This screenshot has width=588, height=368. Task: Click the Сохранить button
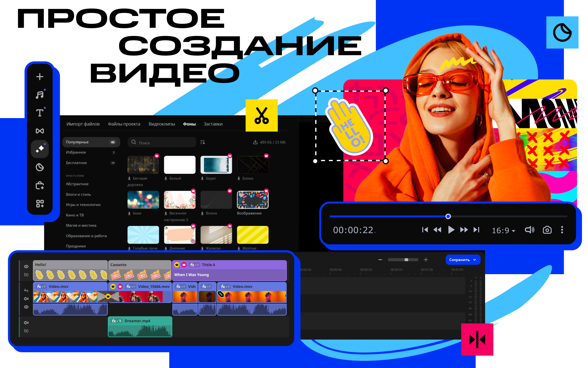tap(459, 260)
